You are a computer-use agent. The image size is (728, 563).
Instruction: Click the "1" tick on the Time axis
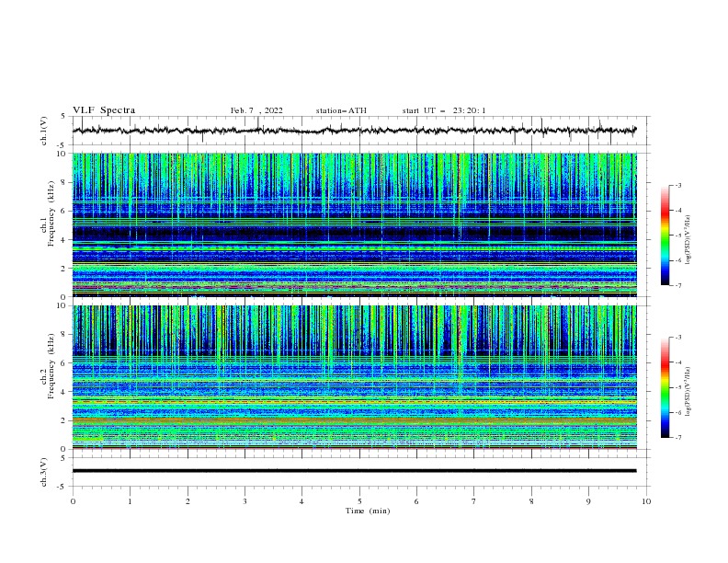tap(131, 501)
